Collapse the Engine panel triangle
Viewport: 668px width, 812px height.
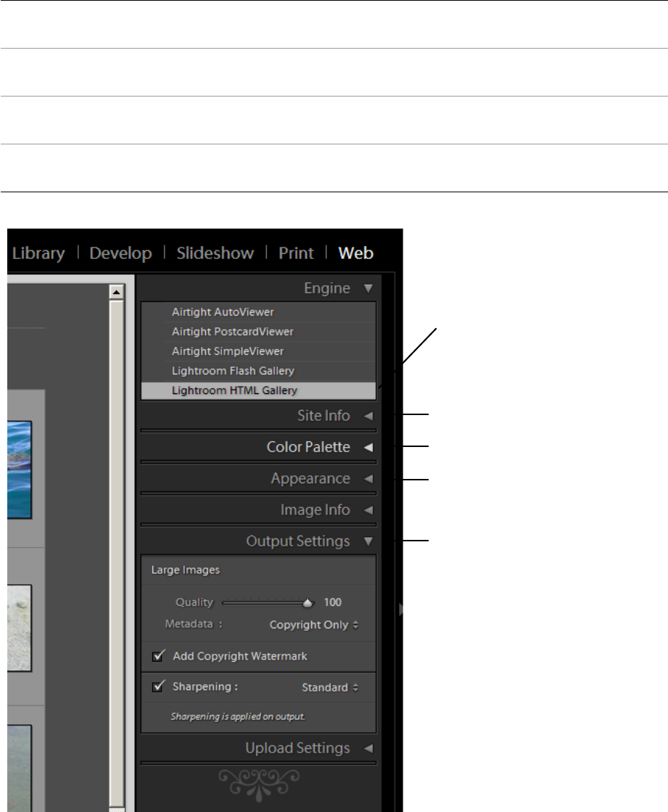[x=368, y=289]
